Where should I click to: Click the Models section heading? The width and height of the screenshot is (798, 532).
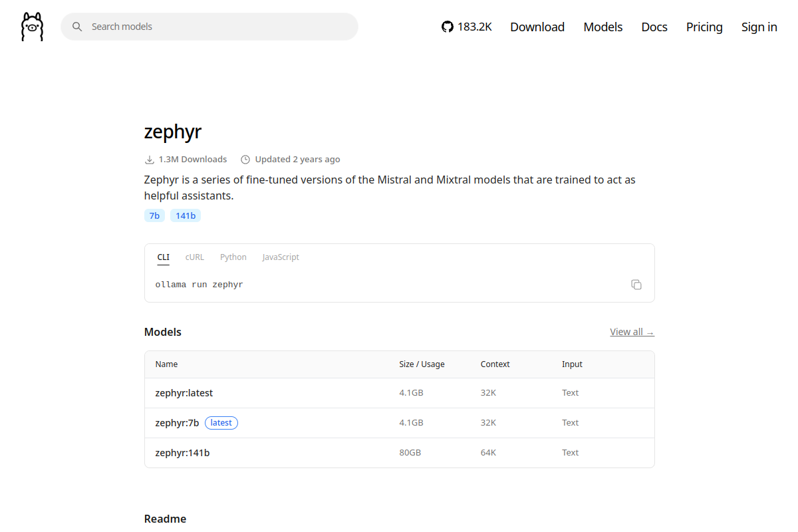[x=163, y=332]
